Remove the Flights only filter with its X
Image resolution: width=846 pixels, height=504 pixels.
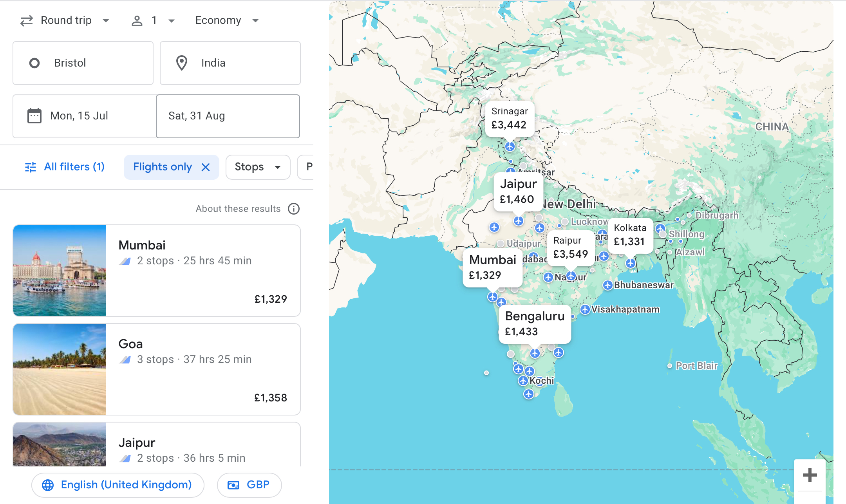coord(206,167)
